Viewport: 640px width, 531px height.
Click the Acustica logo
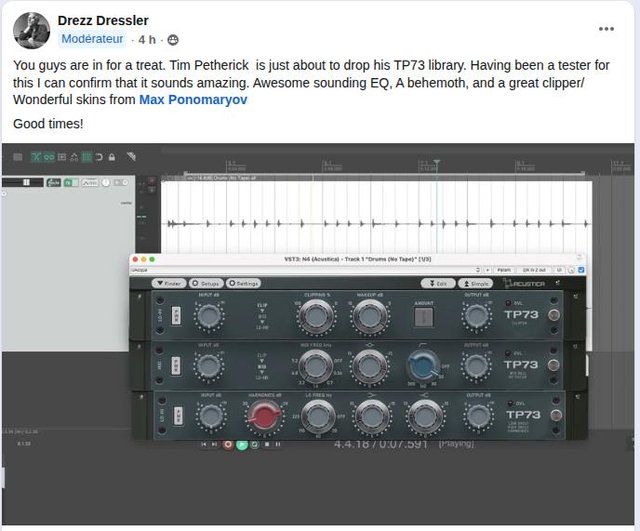tap(524, 283)
